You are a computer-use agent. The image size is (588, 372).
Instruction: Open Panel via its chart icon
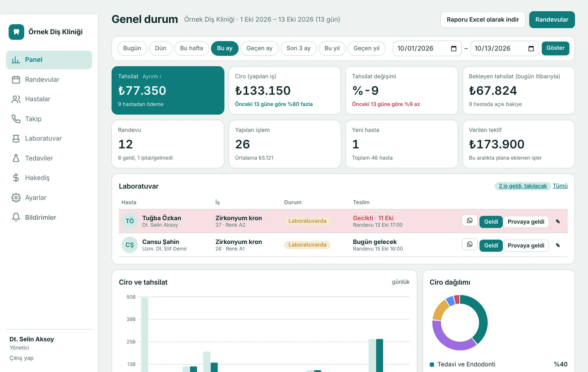tap(16, 60)
